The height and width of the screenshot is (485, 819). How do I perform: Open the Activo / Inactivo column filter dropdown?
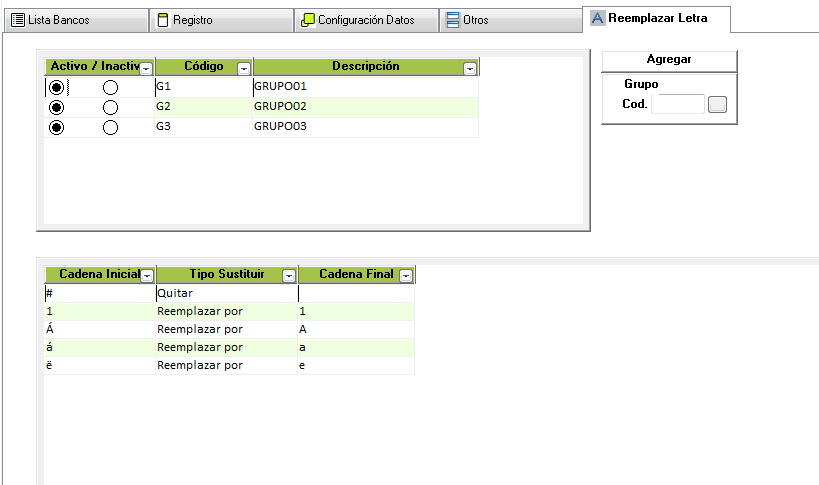(x=146, y=68)
